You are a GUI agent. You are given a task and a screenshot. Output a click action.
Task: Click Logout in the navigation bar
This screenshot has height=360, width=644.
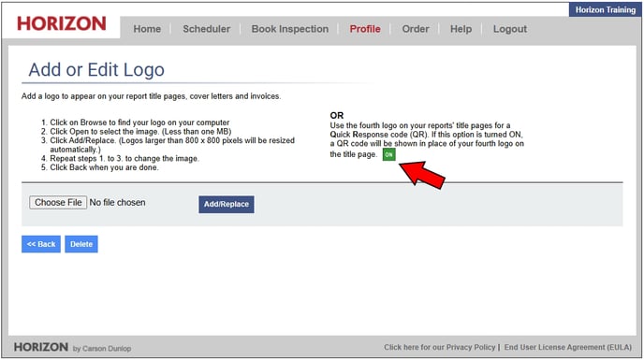point(510,29)
